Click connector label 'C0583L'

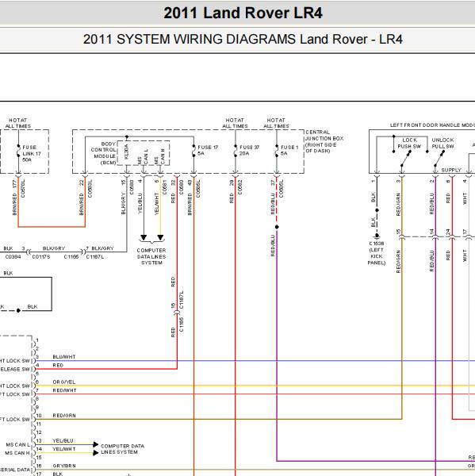pyautogui.click(x=90, y=189)
